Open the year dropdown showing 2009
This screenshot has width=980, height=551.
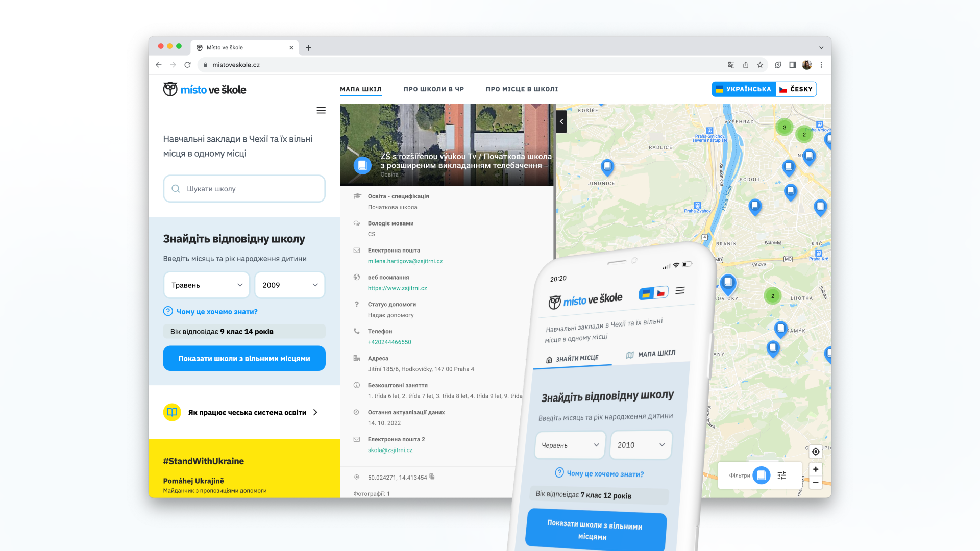(290, 285)
